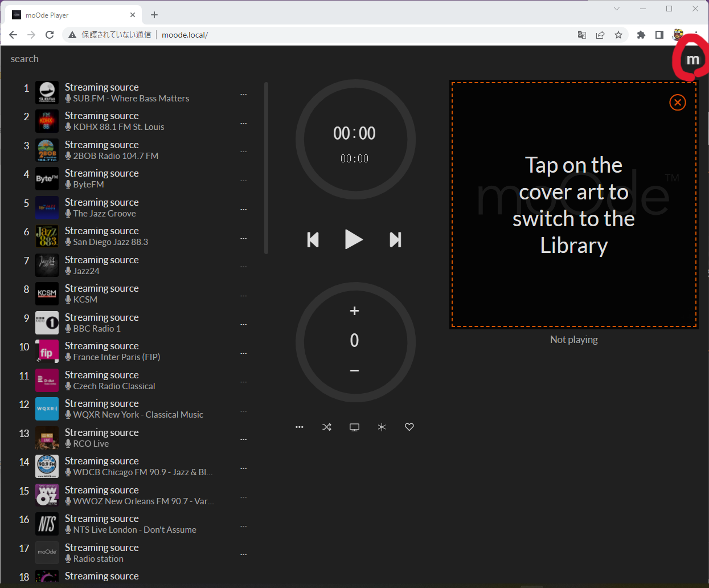This screenshot has height=588, width=709.
Task: Open the moOde main menu 'm' button
Action: point(692,60)
